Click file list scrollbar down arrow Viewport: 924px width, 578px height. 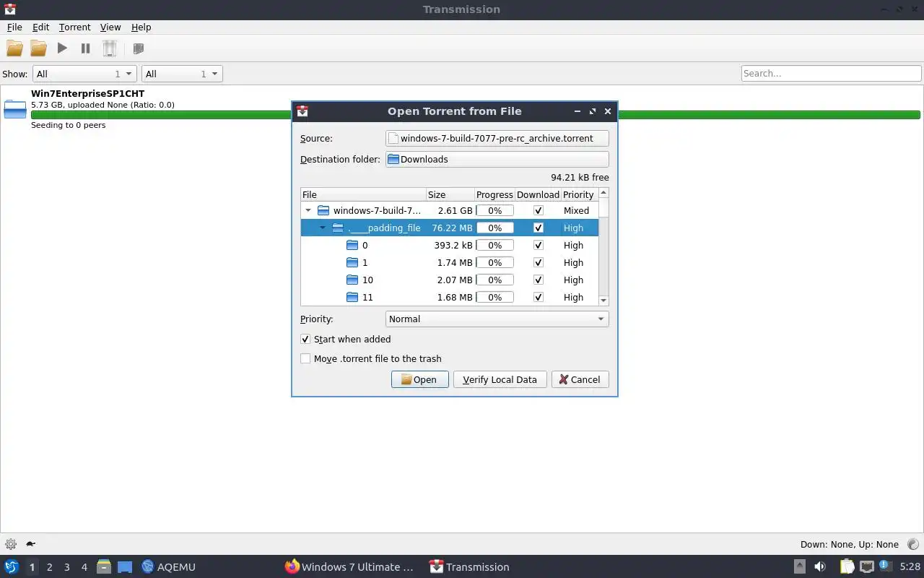coord(603,300)
